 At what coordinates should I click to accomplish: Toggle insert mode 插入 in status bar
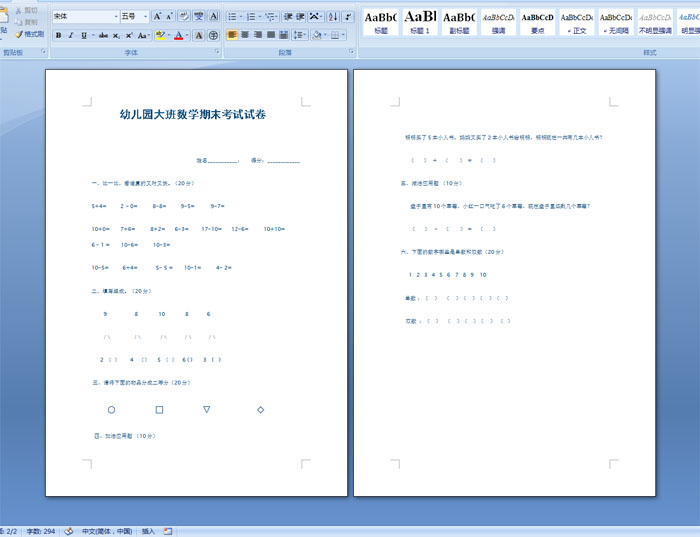coord(148,531)
